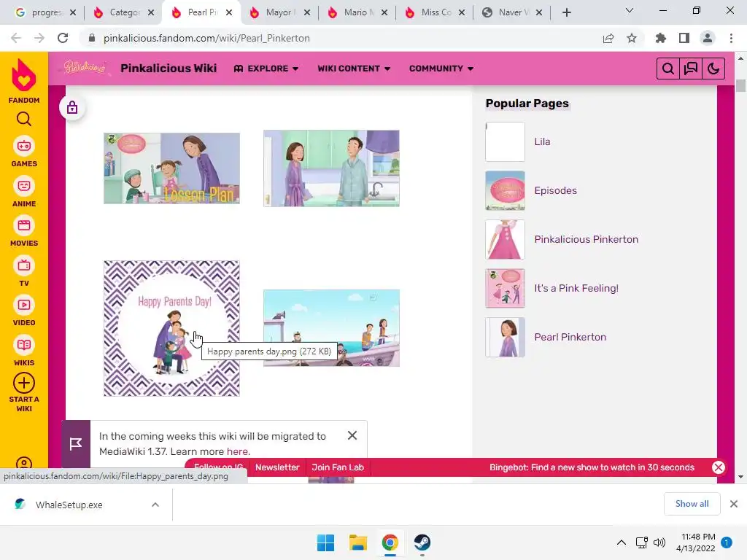
Task: Switch to the Naver tab
Action: pyautogui.click(x=512, y=12)
